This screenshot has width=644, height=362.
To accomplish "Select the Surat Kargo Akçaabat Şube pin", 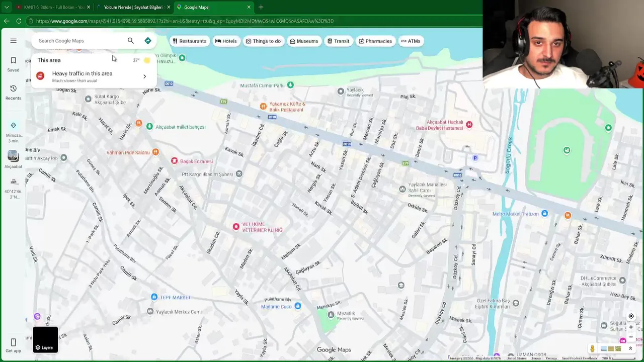I will [88, 99].
